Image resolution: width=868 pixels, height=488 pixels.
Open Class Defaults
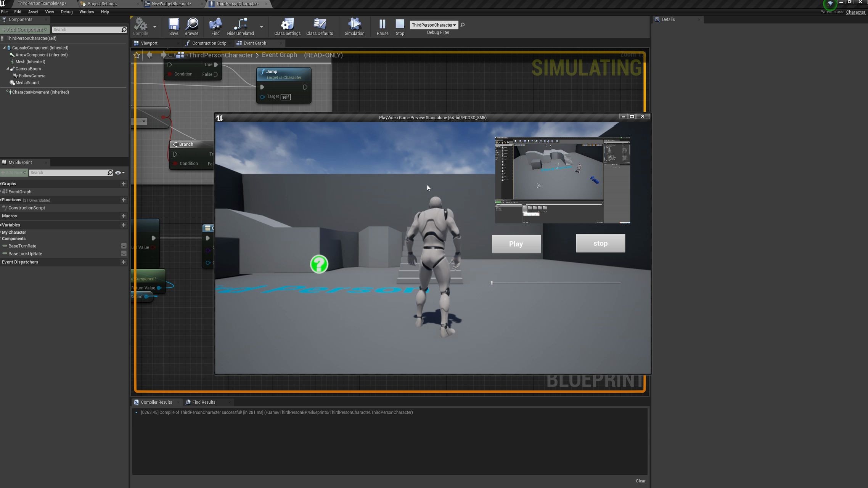pos(320,26)
